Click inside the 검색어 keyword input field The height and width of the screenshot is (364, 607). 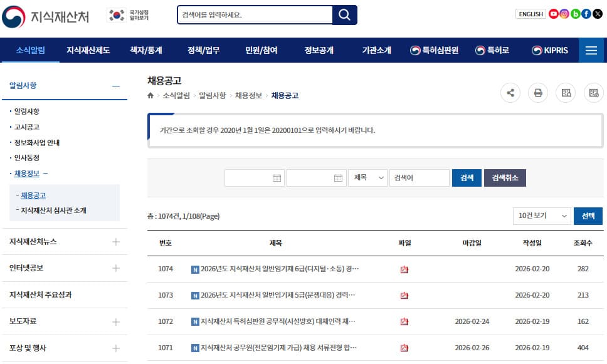[x=420, y=178]
